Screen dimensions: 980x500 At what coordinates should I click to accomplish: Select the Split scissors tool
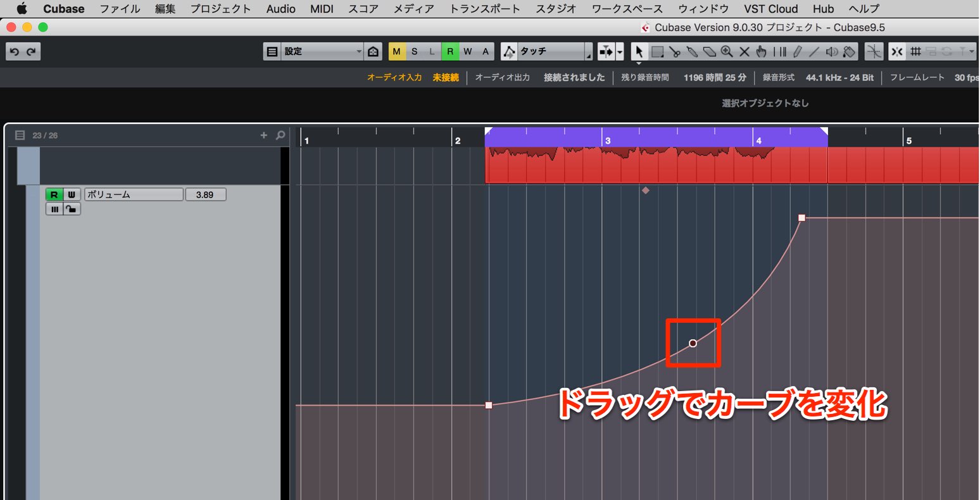675,52
